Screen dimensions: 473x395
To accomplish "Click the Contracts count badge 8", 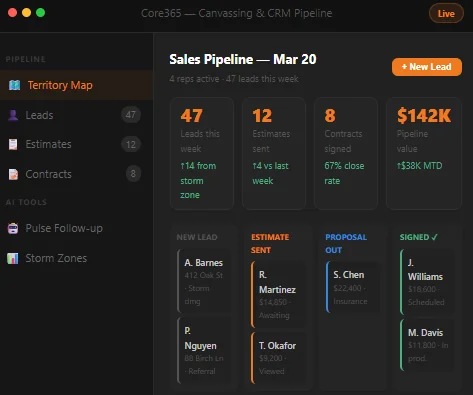I will pos(133,174).
